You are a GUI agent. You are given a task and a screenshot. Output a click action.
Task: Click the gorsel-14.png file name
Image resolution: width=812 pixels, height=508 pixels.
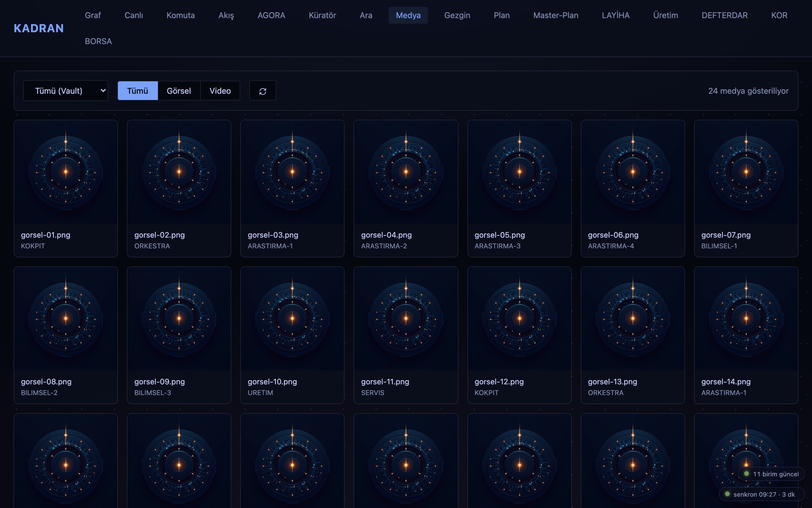[x=726, y=381]
